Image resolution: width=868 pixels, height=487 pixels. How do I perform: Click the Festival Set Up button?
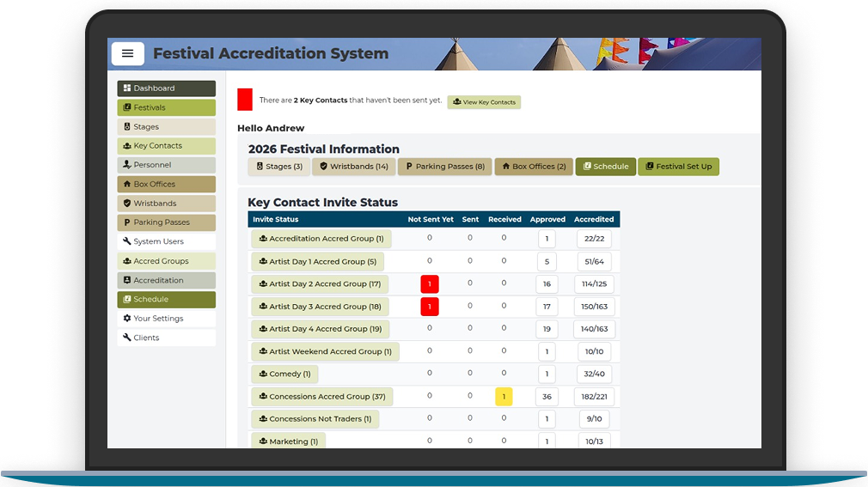679,167
